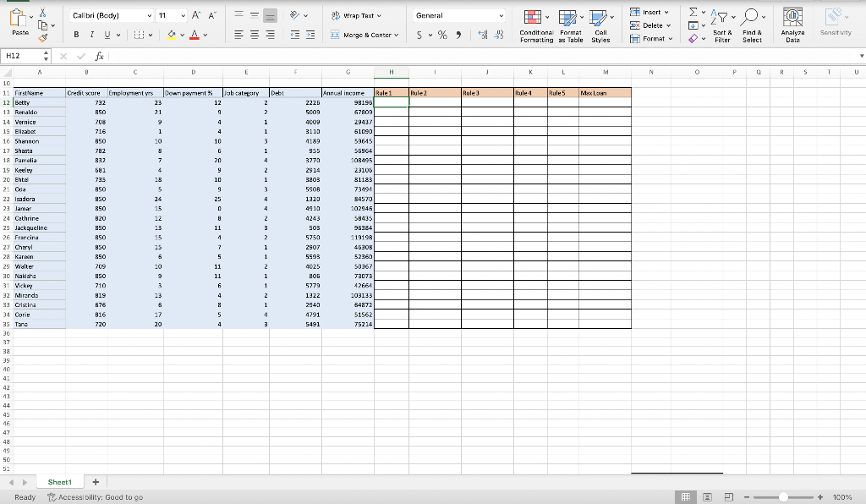Screen dimensions: 866x504
Task: Decrease font size with the smaller A icon
Action: click(212, 15)
